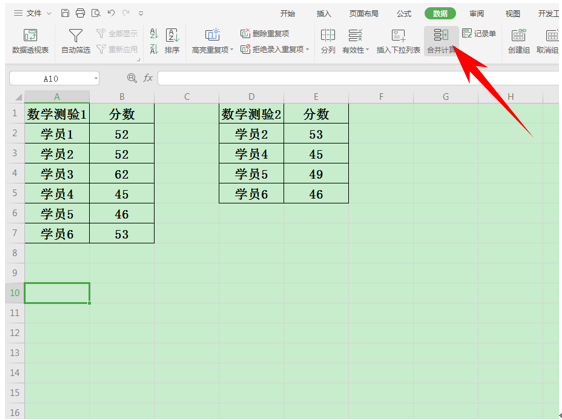Select column A header
The width and height of the screenshot is (562, 420).
[x=57, y=97]
